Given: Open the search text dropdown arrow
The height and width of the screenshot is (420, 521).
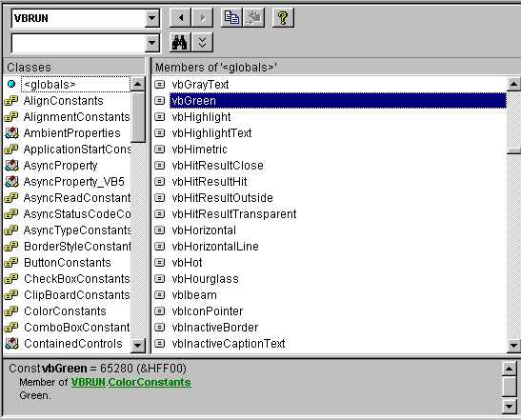Looking at the screenshot, I should [151, 43].
